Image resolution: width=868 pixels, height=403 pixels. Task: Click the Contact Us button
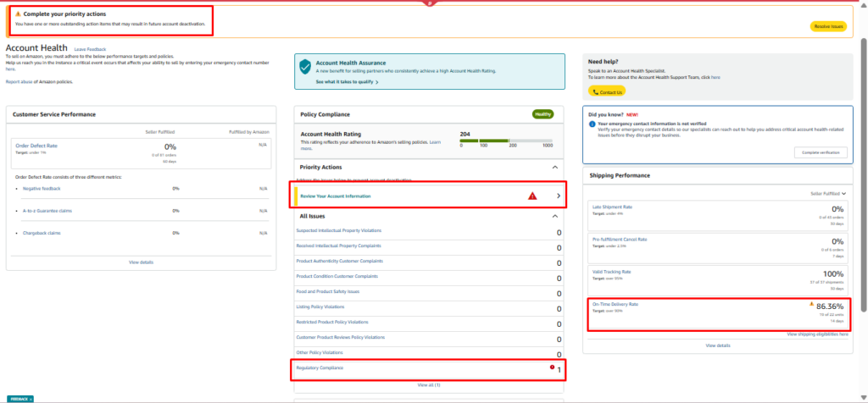[x=607, y=92]
